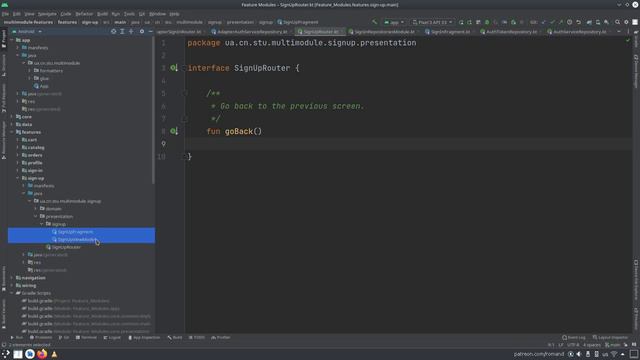Click the VLC cone icon in taskbar
Viewport: 640px width, 360px height.
(x=54, y=354)
